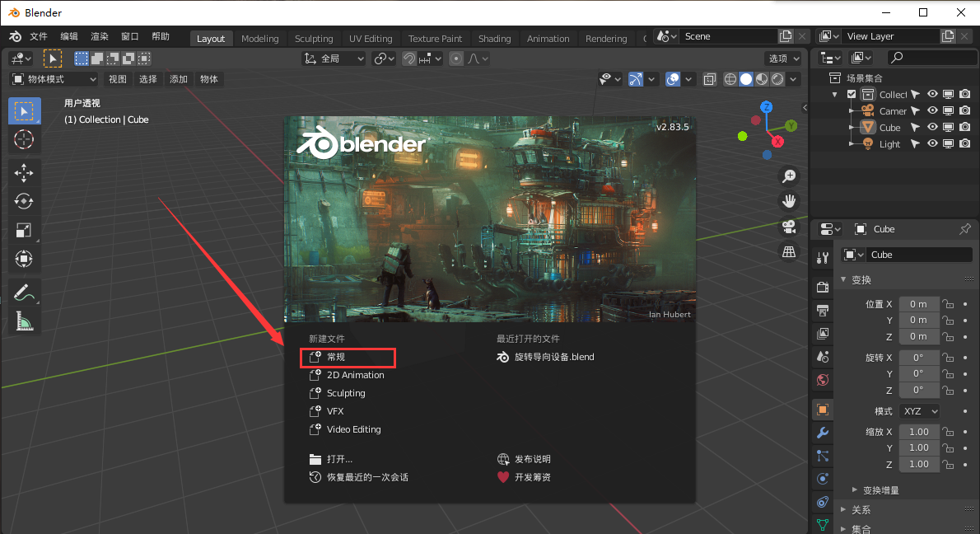Open Object properties tab
The image size is (980, 534).
point(823,410)
